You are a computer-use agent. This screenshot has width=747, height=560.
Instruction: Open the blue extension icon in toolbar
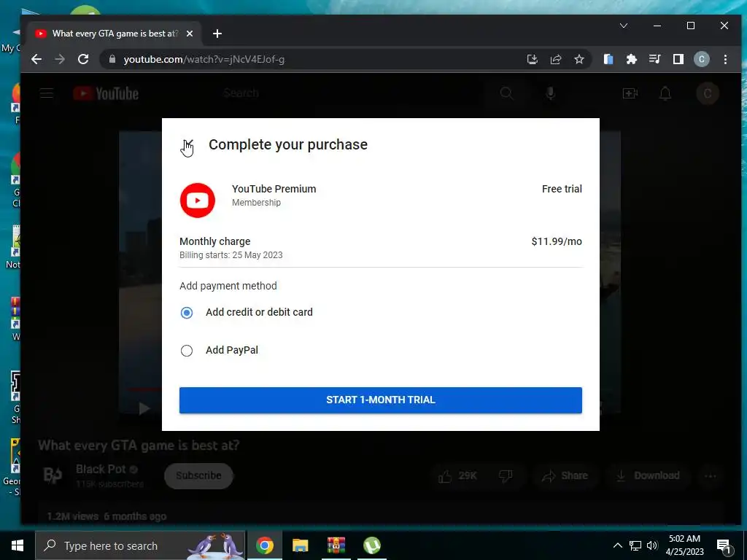pos(608,60)
